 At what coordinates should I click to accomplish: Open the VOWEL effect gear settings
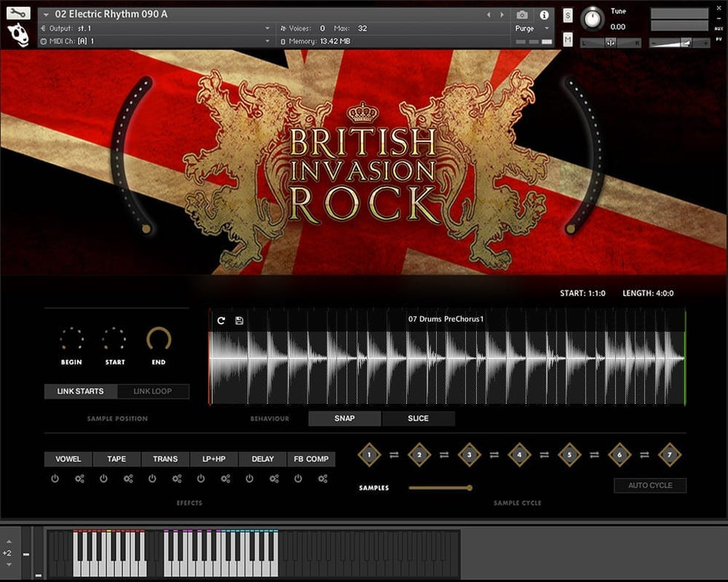pyautogui.click(x=79, y=479)
